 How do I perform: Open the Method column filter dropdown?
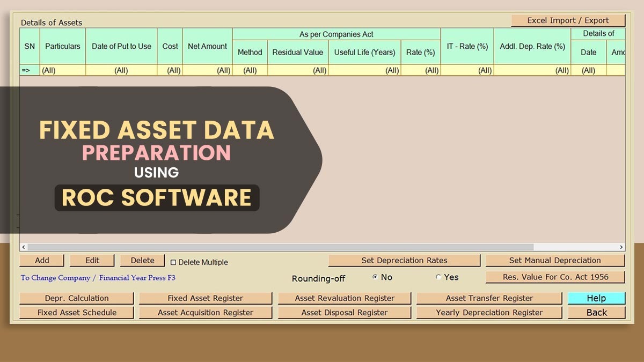[250, 70]
